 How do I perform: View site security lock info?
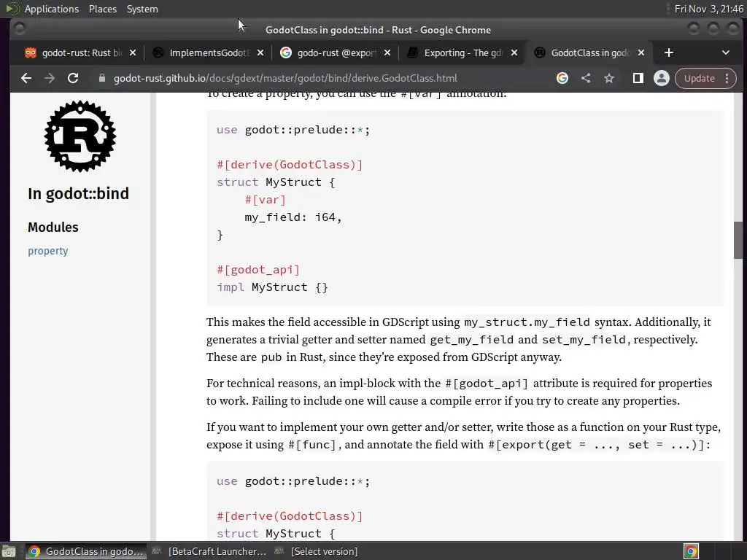[101, 78]
